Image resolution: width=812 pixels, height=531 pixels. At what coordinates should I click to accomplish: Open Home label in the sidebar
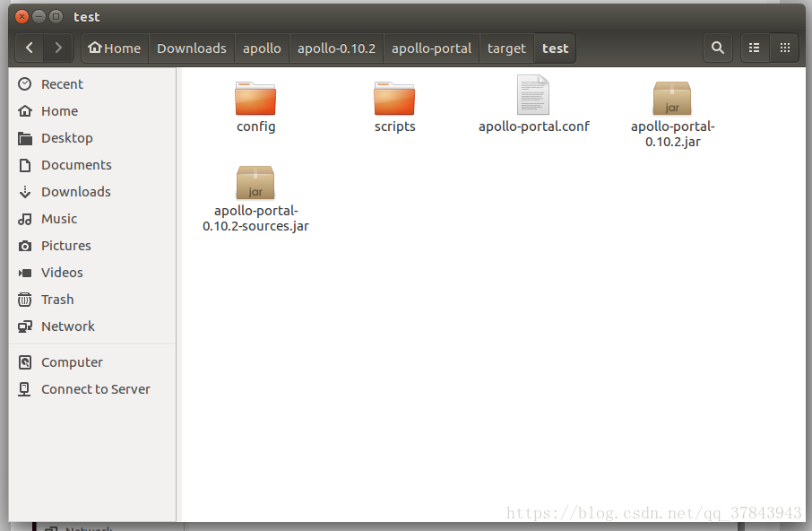coord(59,111)
